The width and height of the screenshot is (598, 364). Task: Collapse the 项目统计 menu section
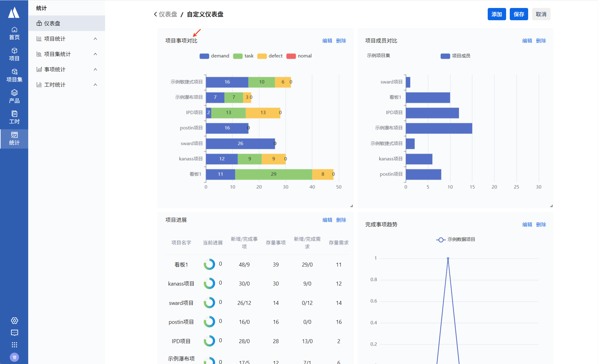coord(95,39)
